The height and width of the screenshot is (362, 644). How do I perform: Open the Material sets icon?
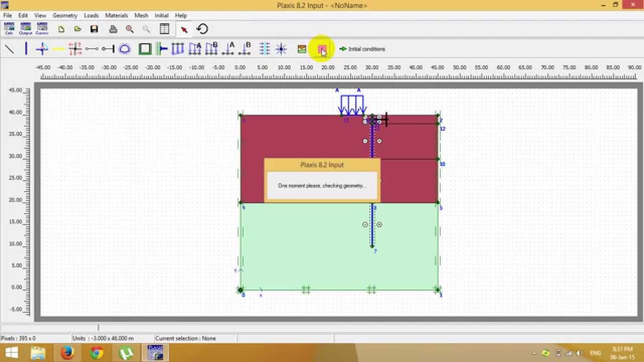click(301, 49)
